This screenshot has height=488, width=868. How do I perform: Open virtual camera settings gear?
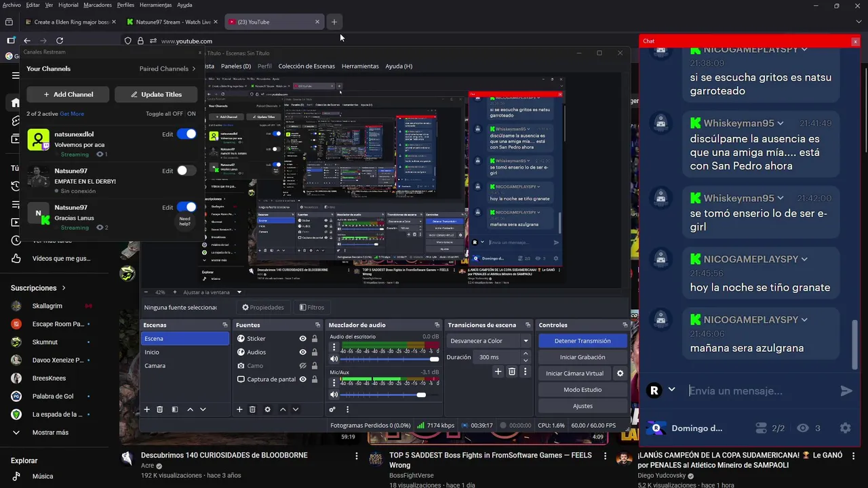(620, 373)
